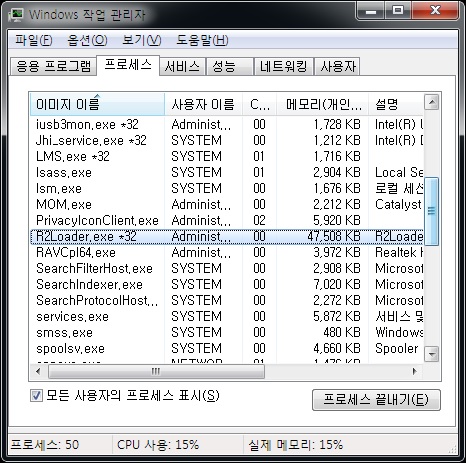Image resolution: width=466 pixels, height=463 pixels.
Task: Click the 47,508 KB memory value
Action: 334,237
